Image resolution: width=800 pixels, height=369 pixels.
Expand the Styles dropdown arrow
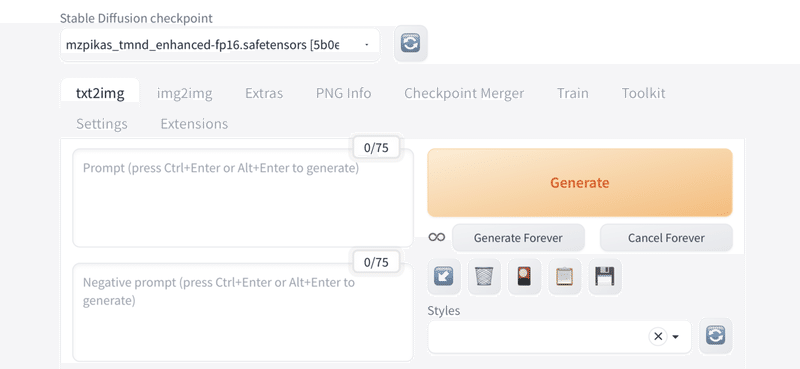pyautogui.click(x=676, y=337)
